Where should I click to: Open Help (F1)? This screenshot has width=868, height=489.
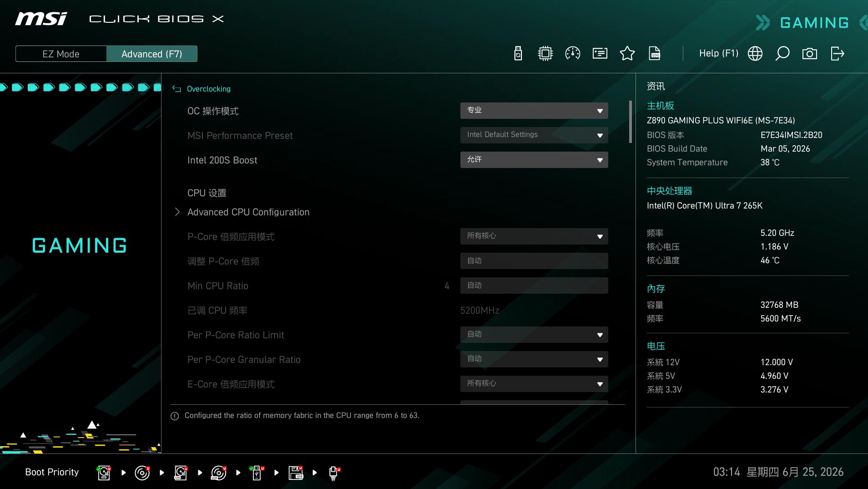pyautogui.click(x=719, y=53)
